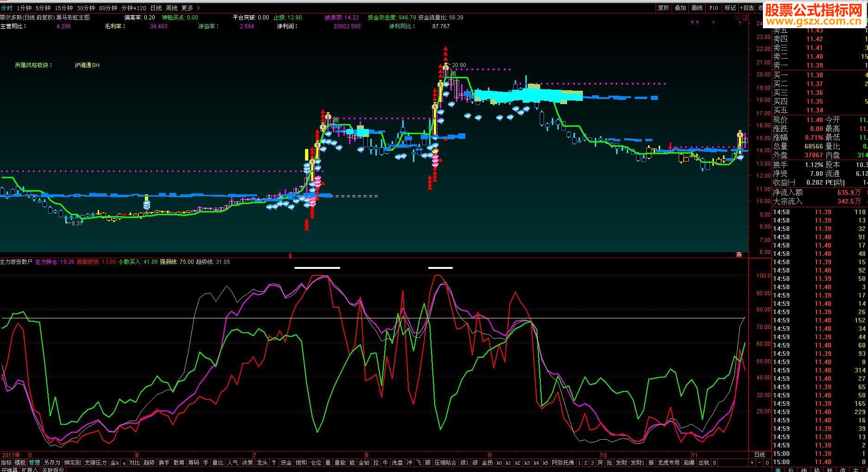Select the 周线 weekly period tab
The width and height of the screenshot is (868, 472).
172,8
